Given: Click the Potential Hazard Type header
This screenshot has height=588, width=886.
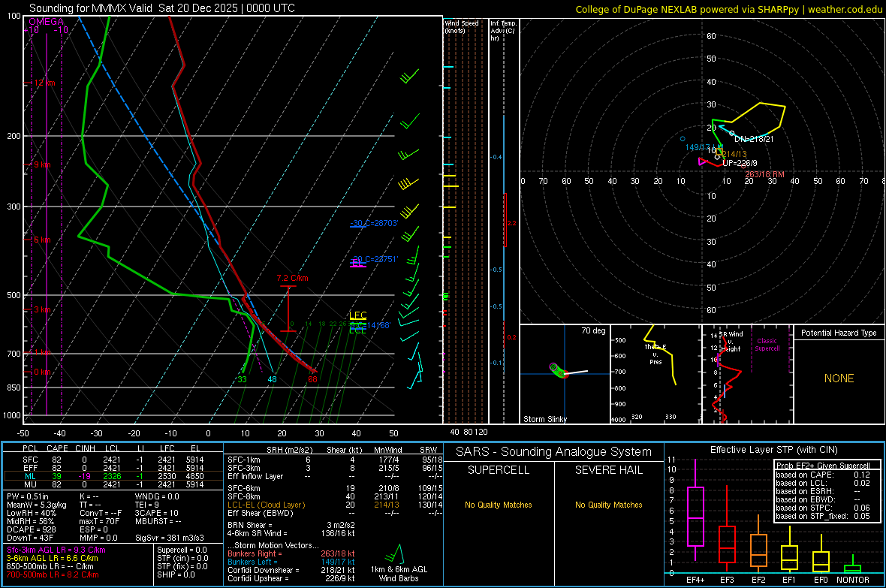Looking at the screenshot, I should pos(839,333).
